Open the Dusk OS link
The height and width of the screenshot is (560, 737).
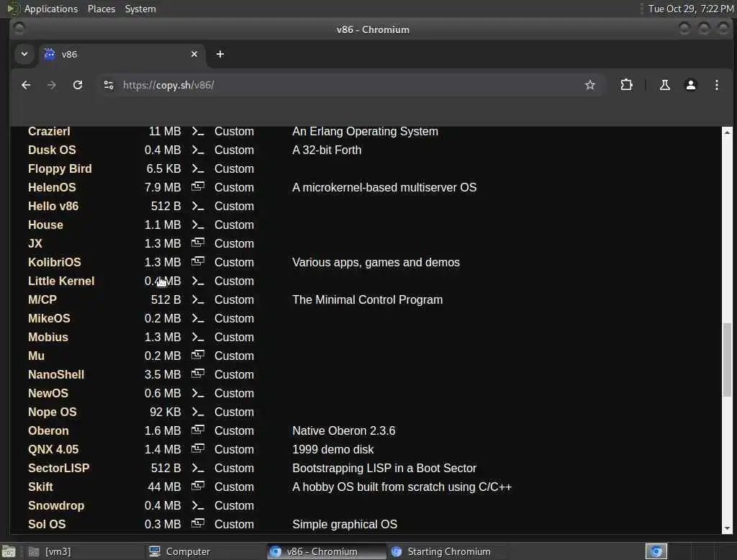click(52, 150)
